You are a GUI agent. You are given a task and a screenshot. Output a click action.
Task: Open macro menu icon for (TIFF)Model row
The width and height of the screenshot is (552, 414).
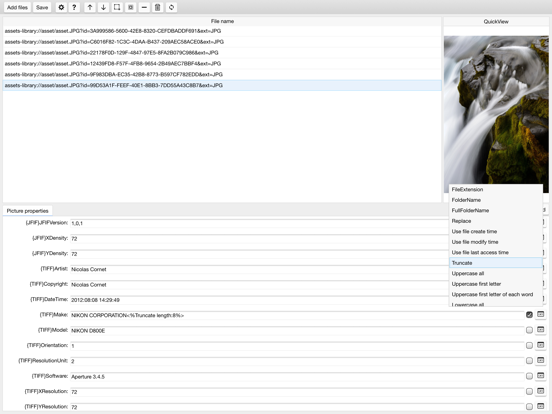point(540,330)
